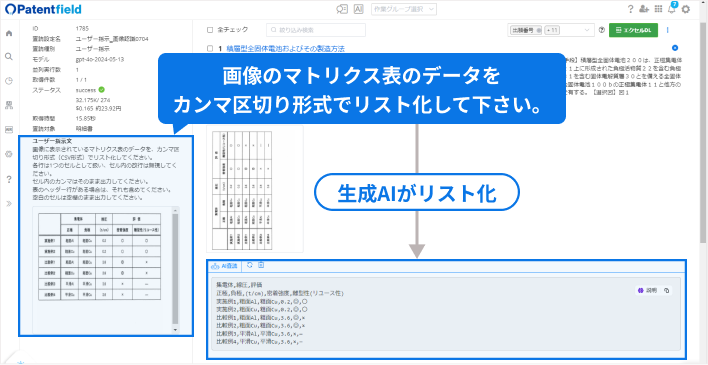Viewport: 708px width, 365px height.
Task: Click the green エクセルDL button
Action: 633,30
